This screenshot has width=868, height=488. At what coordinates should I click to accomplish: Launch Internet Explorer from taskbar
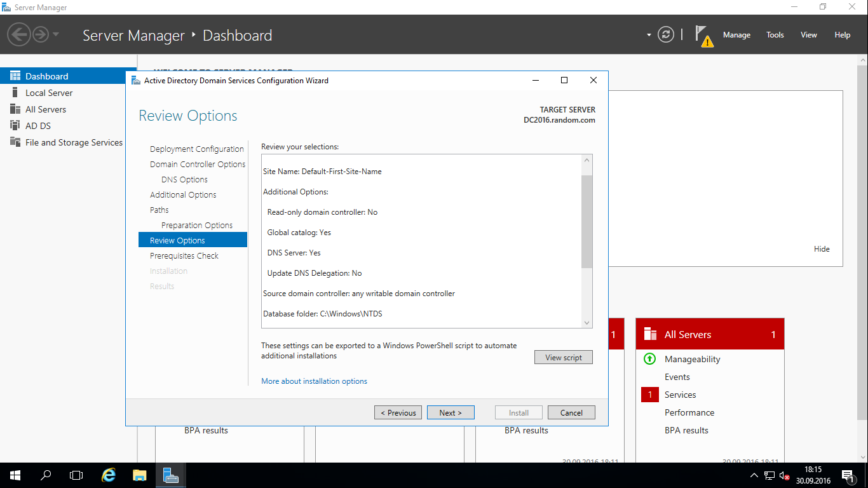point(109,475)
